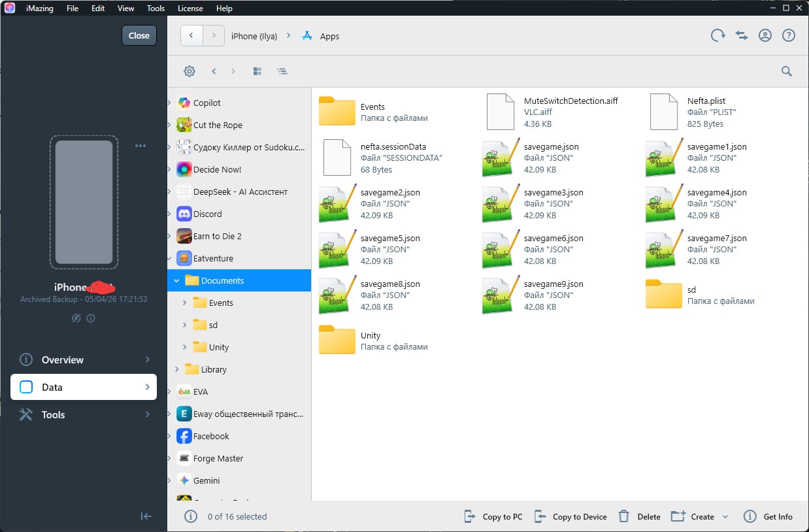The image size is (809, 532).
Task: Open the Data section
Action: point(84,387)
